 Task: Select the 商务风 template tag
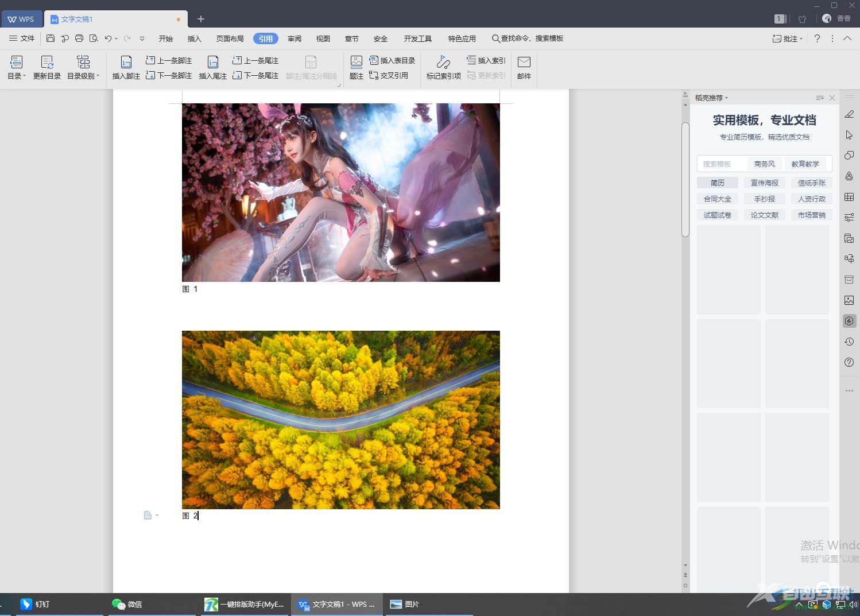coord(765,164)
